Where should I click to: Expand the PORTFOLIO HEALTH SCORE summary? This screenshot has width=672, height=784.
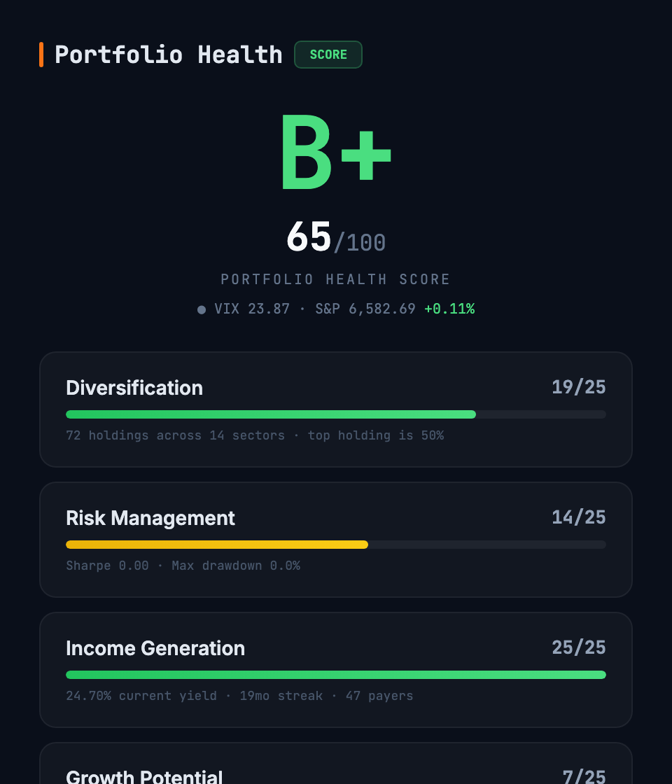pyautogui.click(x=336, y=279)
